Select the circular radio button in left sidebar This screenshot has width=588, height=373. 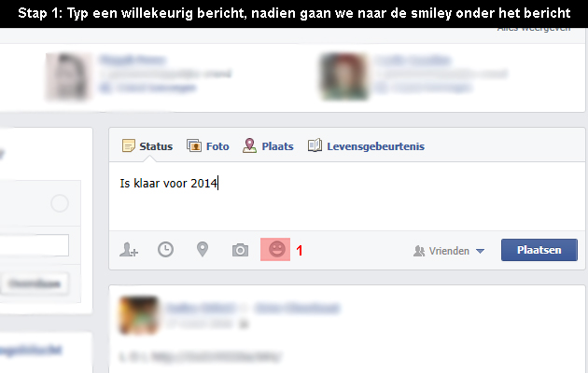pyautogui.click(x=60, y=203)
